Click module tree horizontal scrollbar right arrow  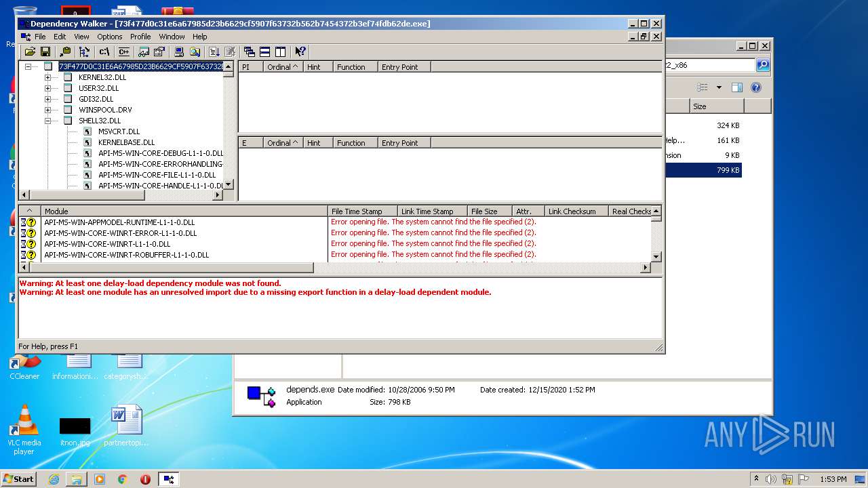pyautogui.click(x=218, y=195)
